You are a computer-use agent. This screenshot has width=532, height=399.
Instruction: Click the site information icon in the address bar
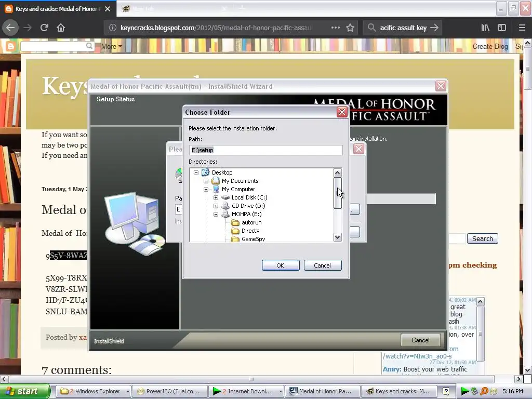(x=113, y=28)
